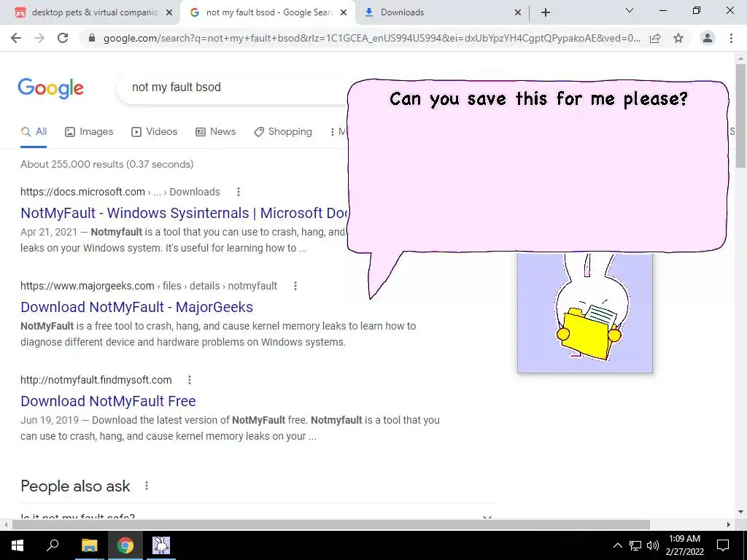
Task: Click the browser forward arrow
Action: pyautogui.click(x=39, y=38)
